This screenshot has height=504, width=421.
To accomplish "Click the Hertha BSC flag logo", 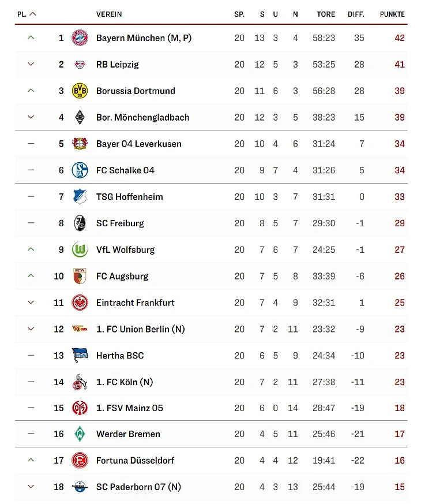I will click(80, 356).
